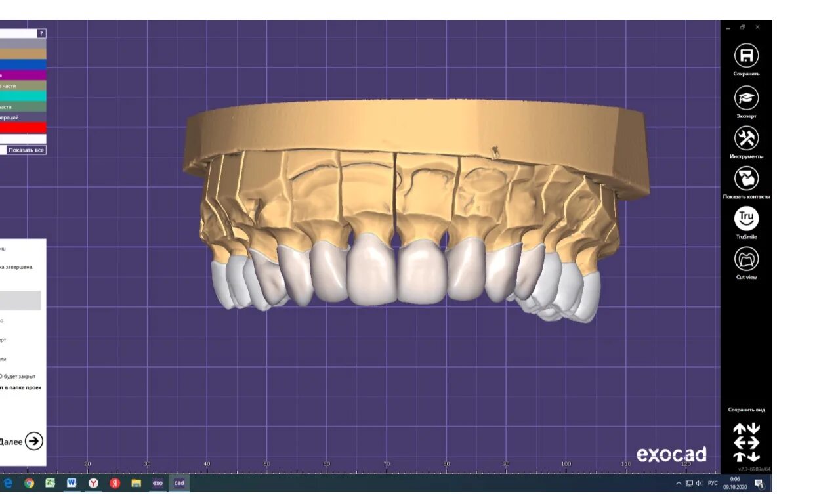The image size is (840, 504).
Task: Open Microsoft Edge from the taskbar
Action: pos(7,483)
